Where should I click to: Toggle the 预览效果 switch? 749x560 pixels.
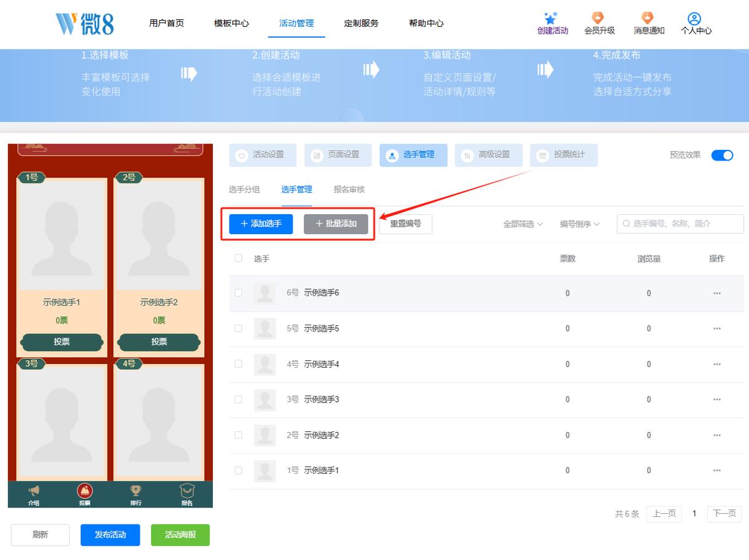[722, 155]
